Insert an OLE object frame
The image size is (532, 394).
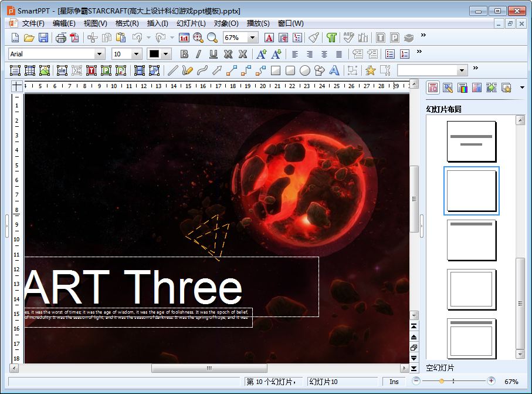pos(62,70)
